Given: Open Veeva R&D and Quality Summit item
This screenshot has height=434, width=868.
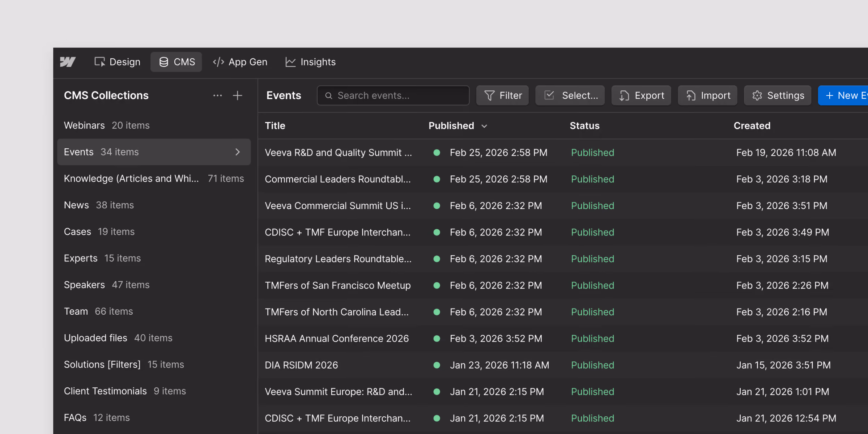Looking at the screenshot, I should (338, 153).
